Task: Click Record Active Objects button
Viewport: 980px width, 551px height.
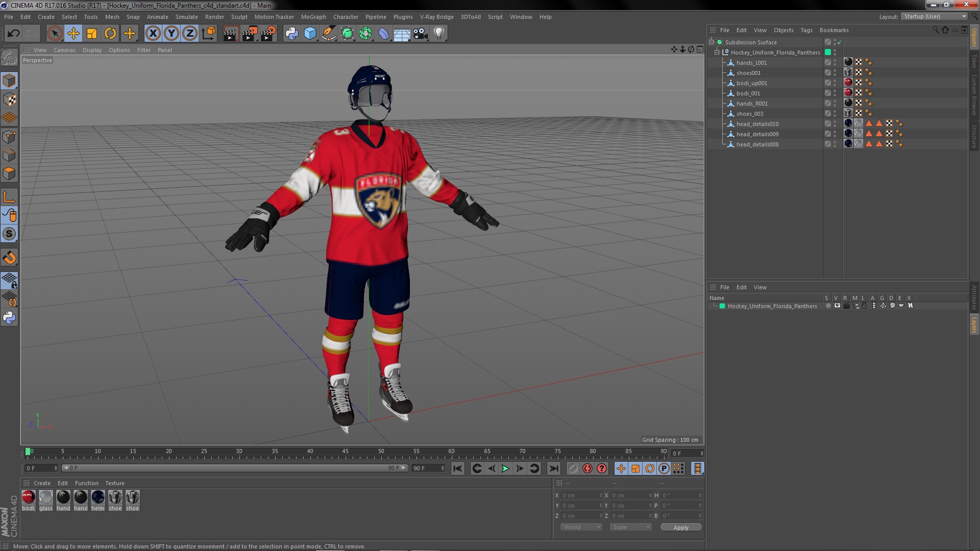Action: point(573,468)
